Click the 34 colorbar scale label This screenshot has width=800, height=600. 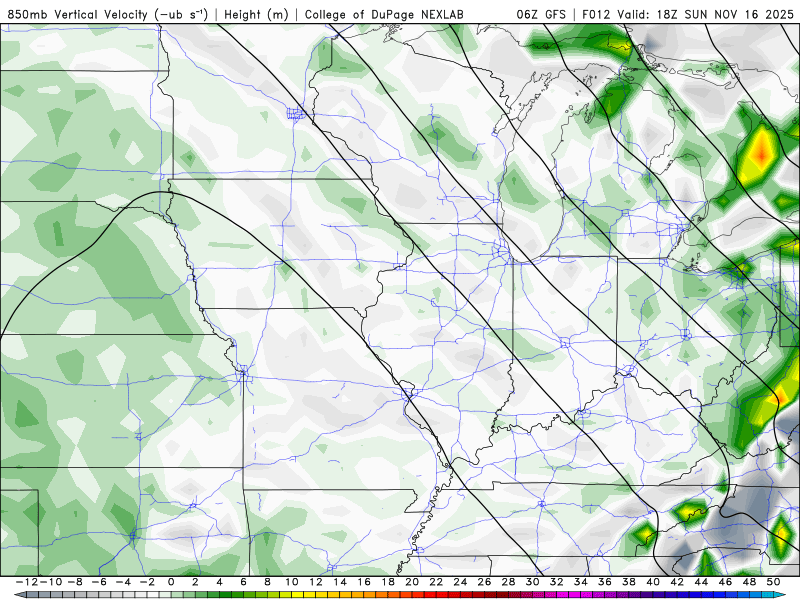pos(581,582)
